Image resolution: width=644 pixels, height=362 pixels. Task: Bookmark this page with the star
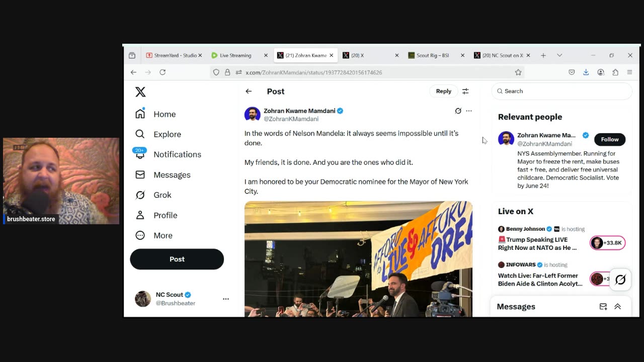tap(518, 72)
